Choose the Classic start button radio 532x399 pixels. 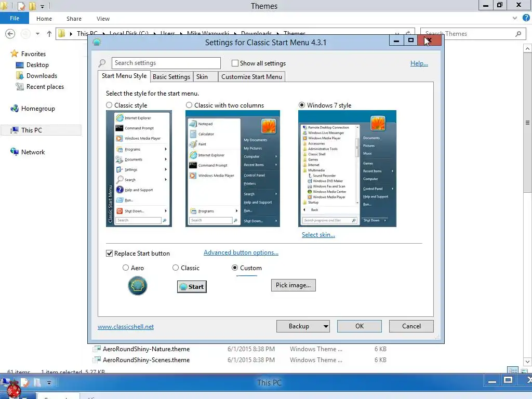[x=176, y=268]
